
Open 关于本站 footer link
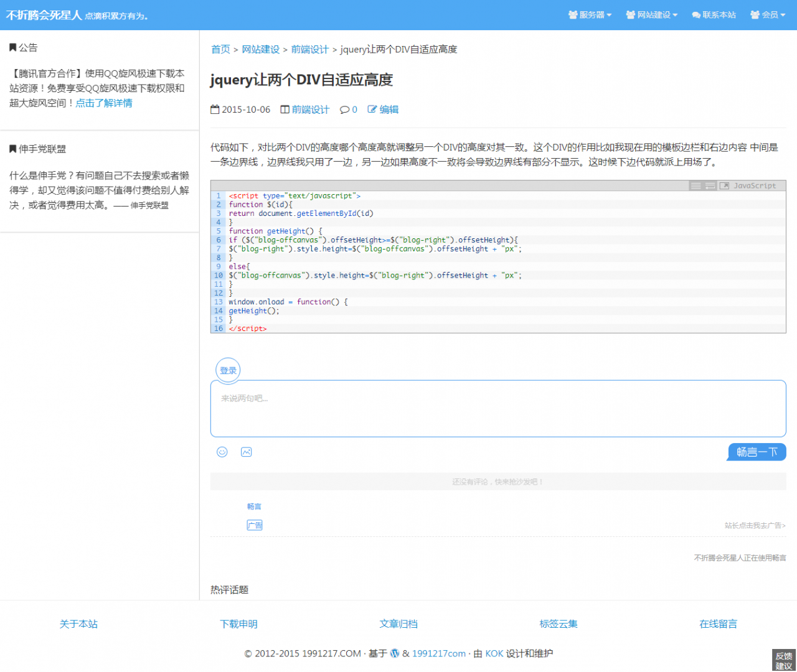pyautogui.click(x=78, y=624)
